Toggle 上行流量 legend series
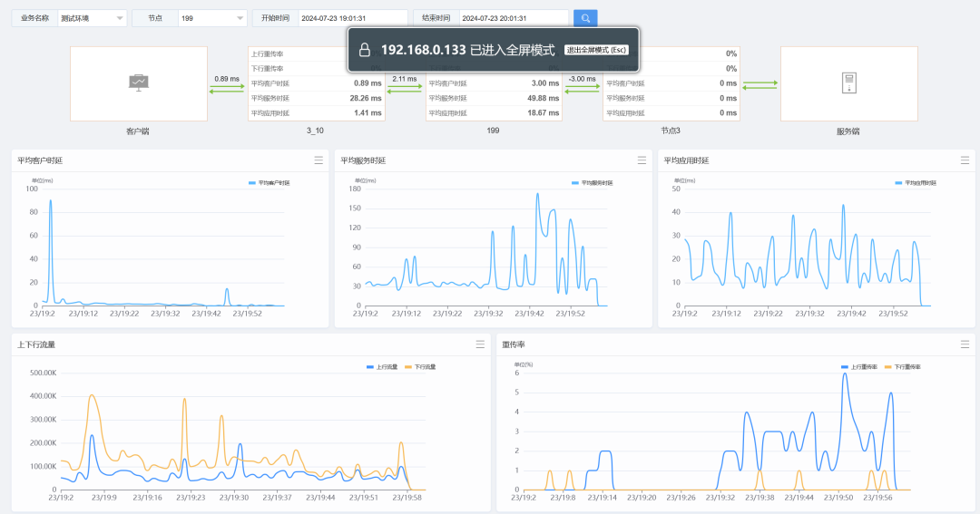 point(382,366)
